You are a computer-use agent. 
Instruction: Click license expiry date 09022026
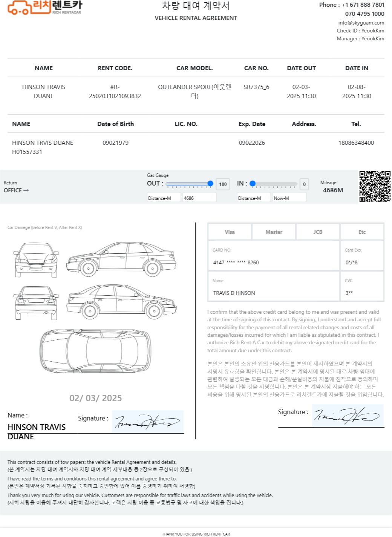tap(252, 143)
